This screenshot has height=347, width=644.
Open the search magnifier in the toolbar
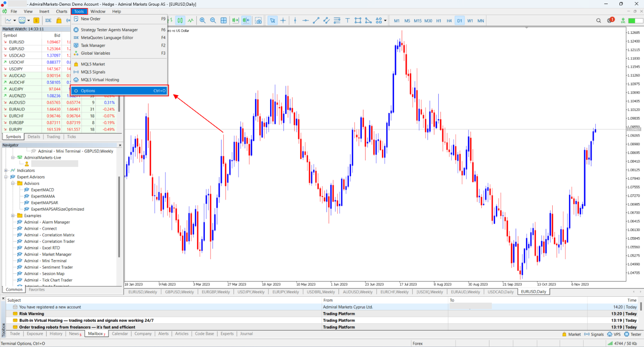pos(599,21)
